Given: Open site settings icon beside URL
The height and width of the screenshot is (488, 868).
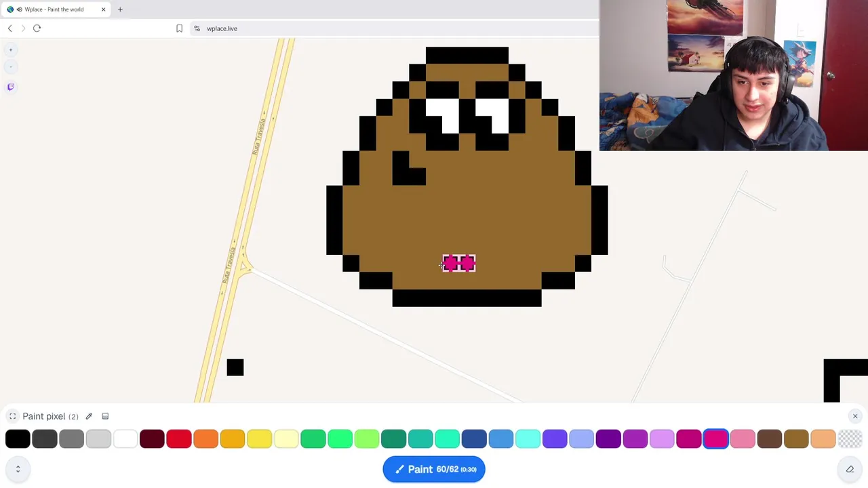Looking at the screenshot, I should coord(197,28).
